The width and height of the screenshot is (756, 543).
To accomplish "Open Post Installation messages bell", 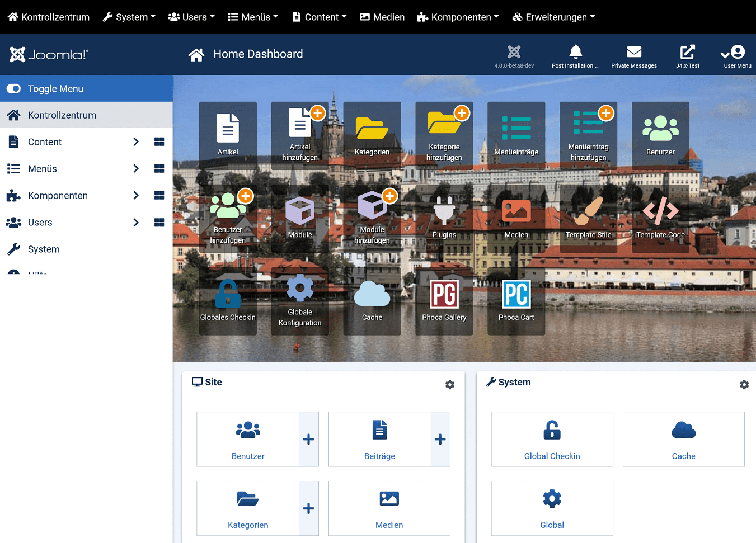I will [x=575, y=56].
